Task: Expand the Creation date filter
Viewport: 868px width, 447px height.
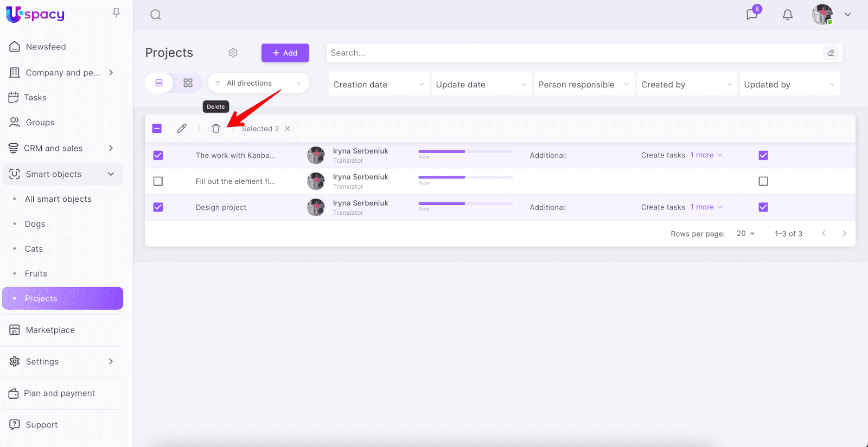Action: point(379,85)
